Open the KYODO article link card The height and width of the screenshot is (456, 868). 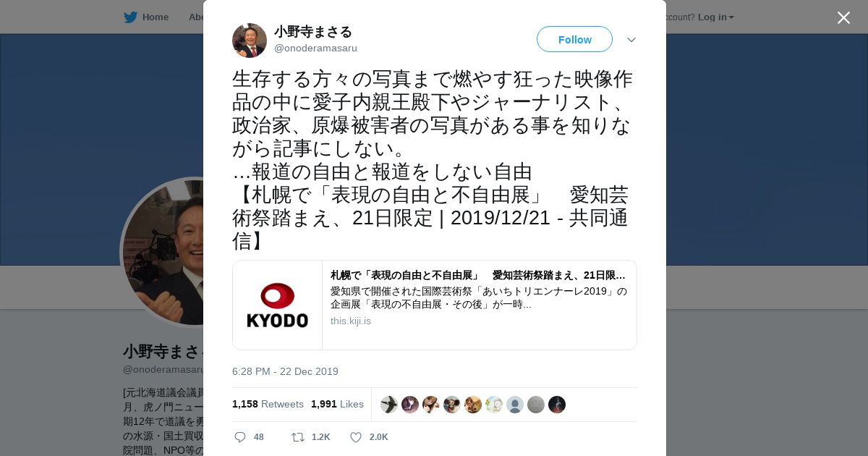(435, 305)
